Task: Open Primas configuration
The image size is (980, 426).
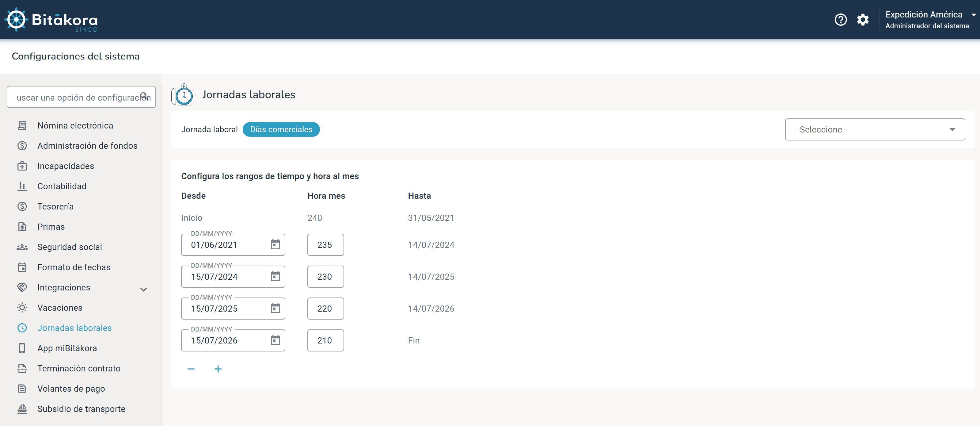Action: pos(51,227)
